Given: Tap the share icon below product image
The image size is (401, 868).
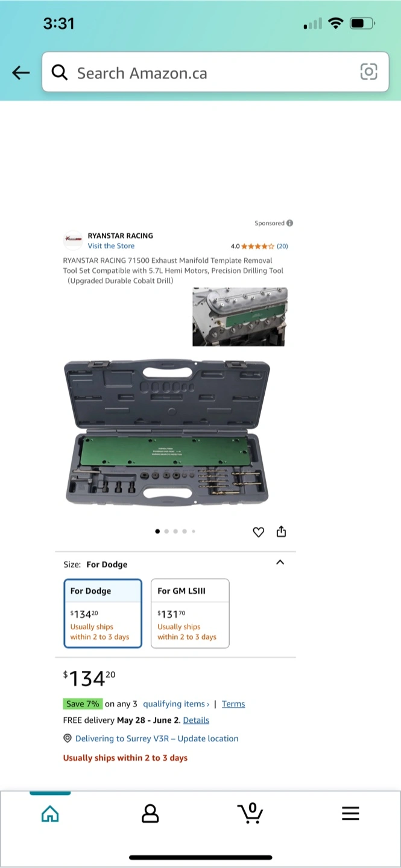Looking at the screenshot, I should (281, 531).
